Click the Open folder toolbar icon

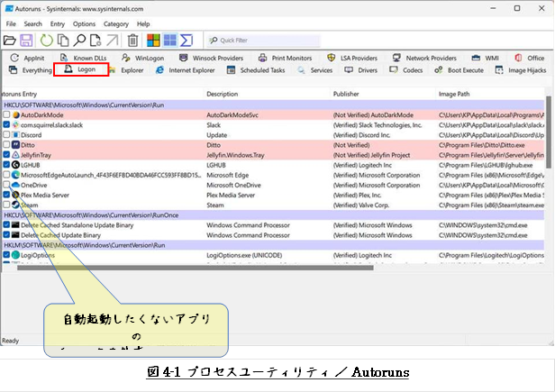click(10, 41)
